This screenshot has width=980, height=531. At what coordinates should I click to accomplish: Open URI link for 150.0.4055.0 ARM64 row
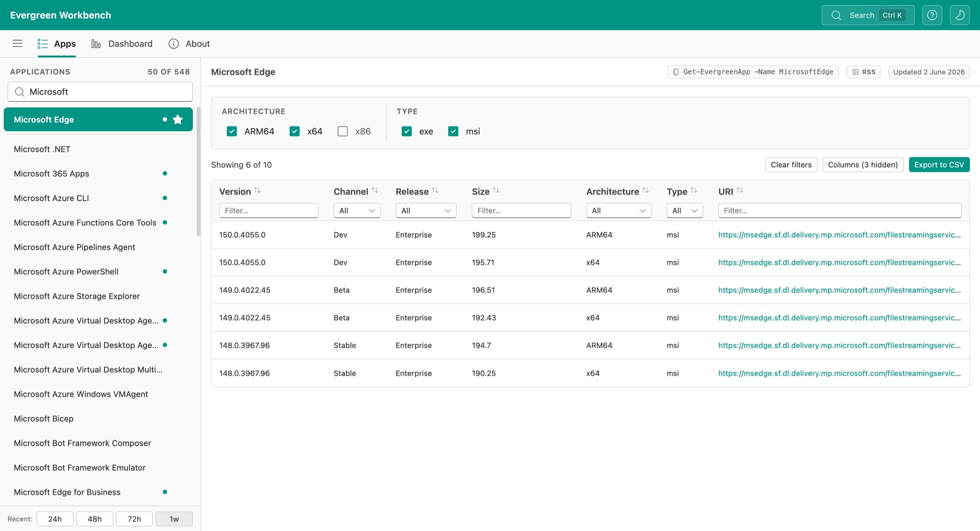839,235
